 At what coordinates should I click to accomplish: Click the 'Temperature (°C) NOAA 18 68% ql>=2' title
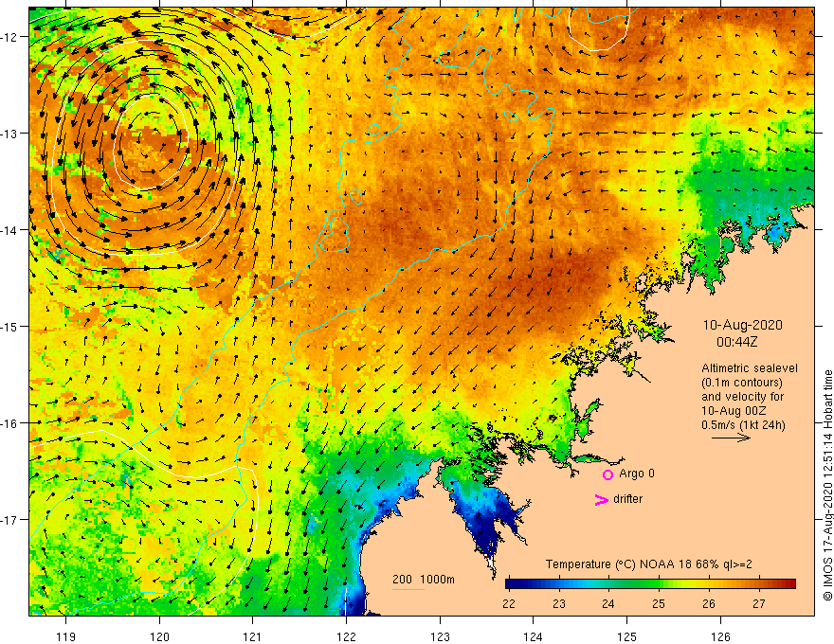click(649, 564)
